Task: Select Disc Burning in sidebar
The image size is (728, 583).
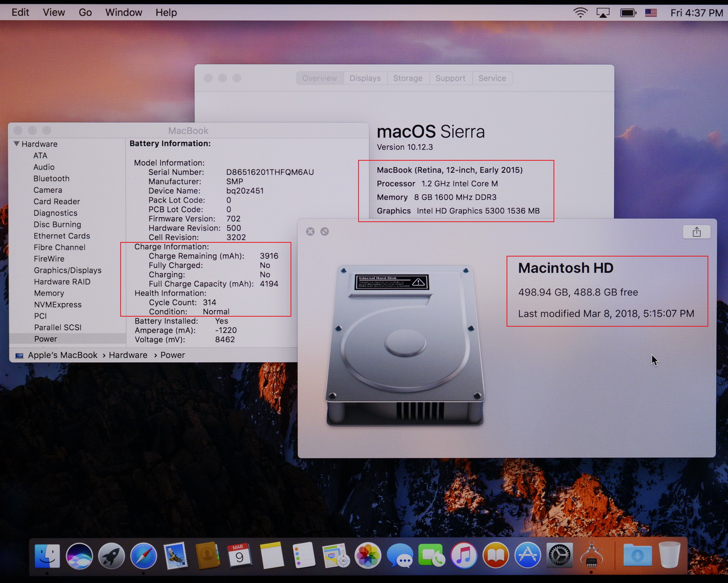Action: 57,224
